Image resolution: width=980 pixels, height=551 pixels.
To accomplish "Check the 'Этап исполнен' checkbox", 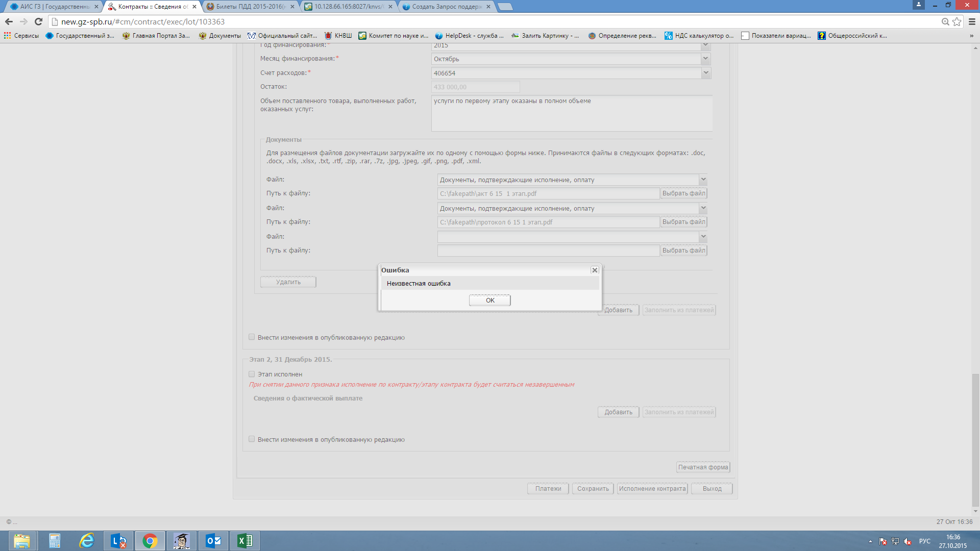I will 252,374.
